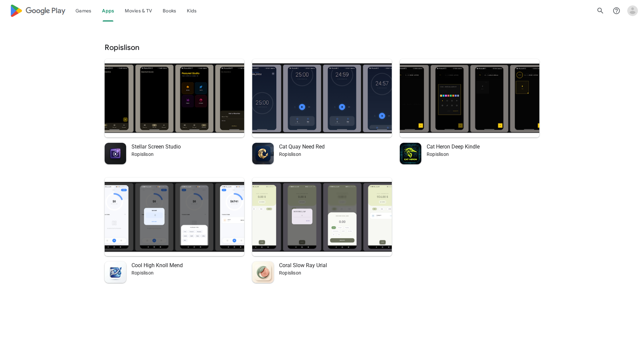Click the Stellar Screen Studio app icon
Image resolution: width=644 pixels, height=362 pixels.
point(115,154)
